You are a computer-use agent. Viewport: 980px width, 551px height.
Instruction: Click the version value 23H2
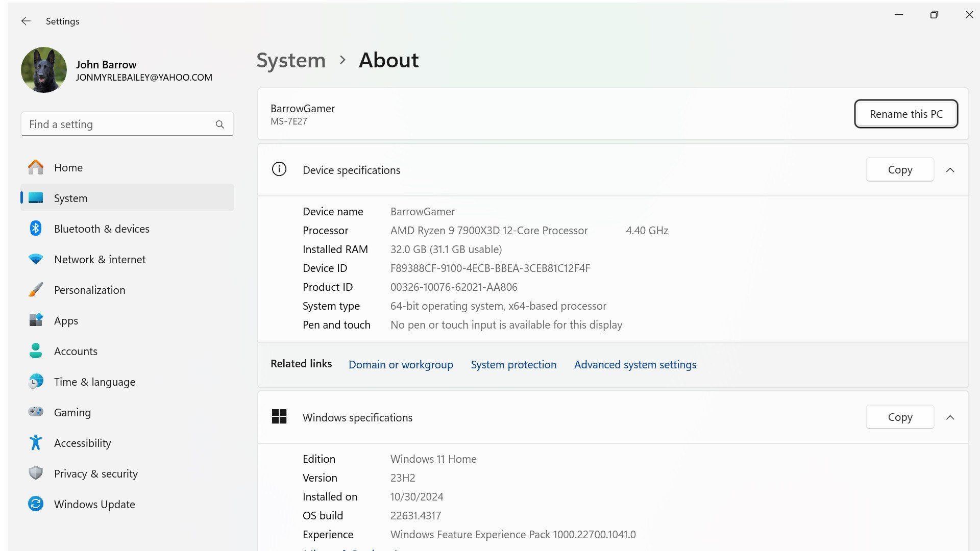403,478
